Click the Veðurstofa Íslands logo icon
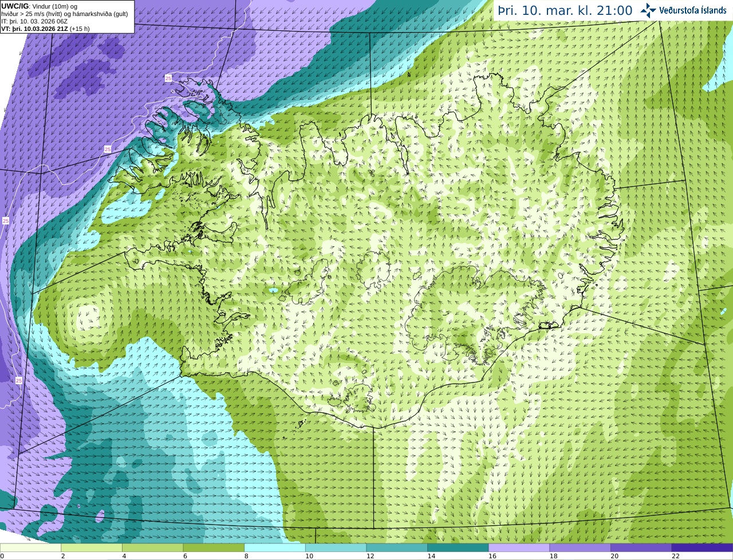This screenshot has width=733, height=560. (x=648, y=10)
